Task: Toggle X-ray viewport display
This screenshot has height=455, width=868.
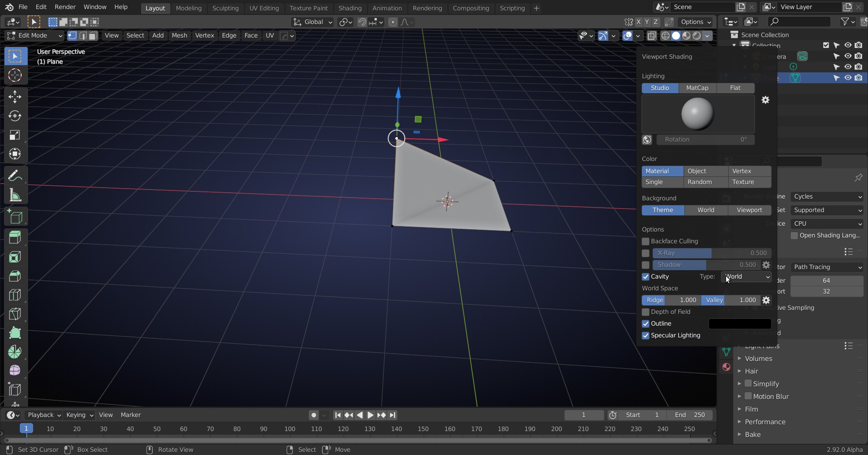Action: pyautogui.click(x=651, y=36)
